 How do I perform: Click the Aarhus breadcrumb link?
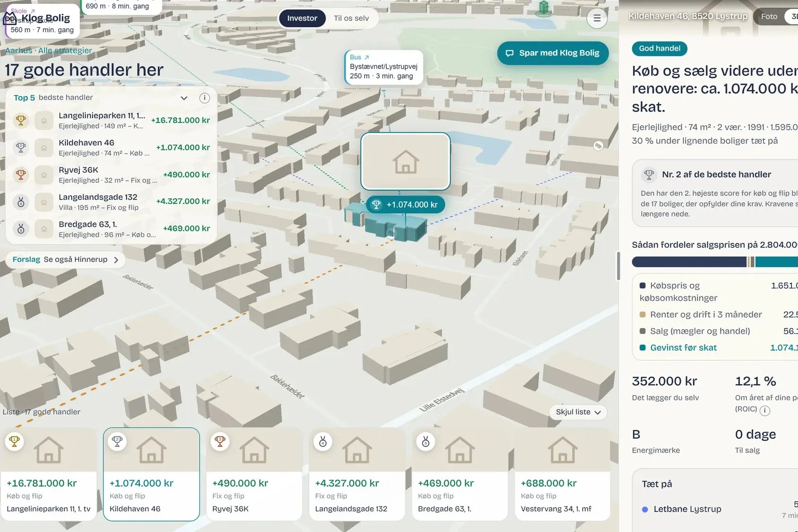(18, 51)
